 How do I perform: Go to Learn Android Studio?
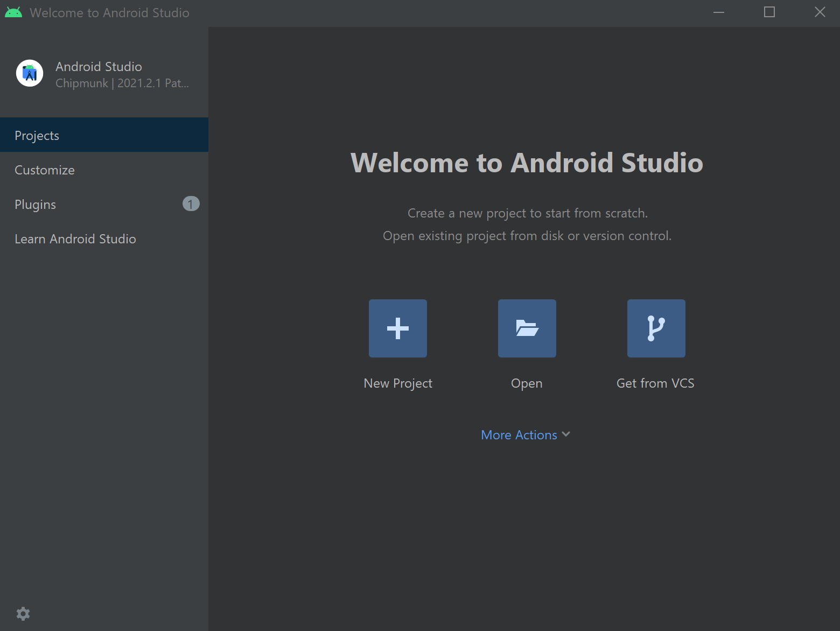[75, 239]
